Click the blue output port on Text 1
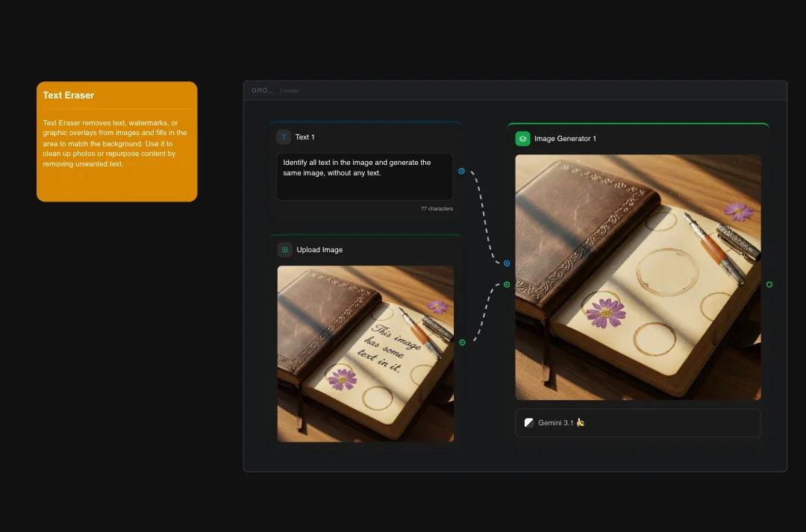 (x=461, y=171)
